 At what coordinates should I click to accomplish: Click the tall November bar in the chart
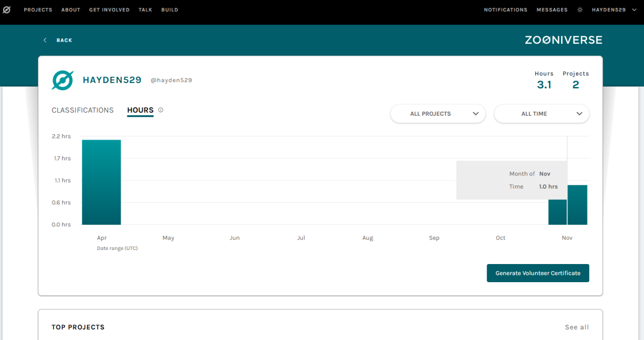coord(578,205)
